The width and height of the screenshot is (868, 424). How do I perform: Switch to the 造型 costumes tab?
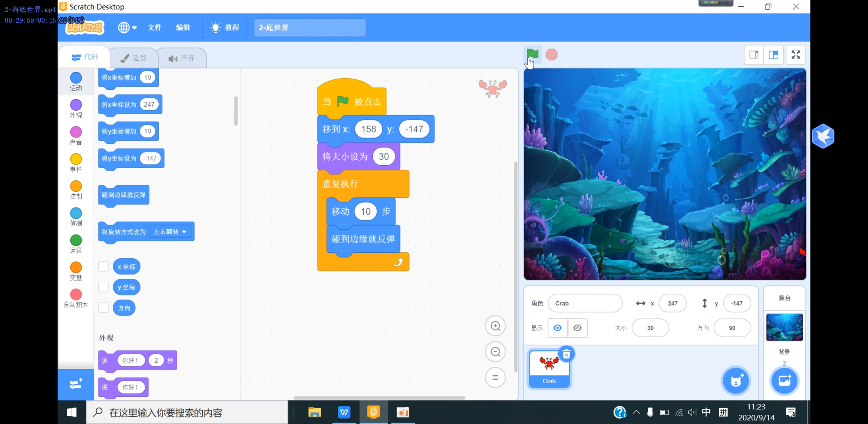coord(134,58)
